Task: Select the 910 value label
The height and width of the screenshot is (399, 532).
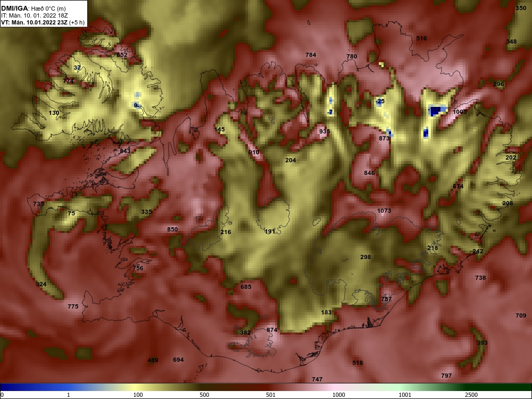Action: coord(254,152)
